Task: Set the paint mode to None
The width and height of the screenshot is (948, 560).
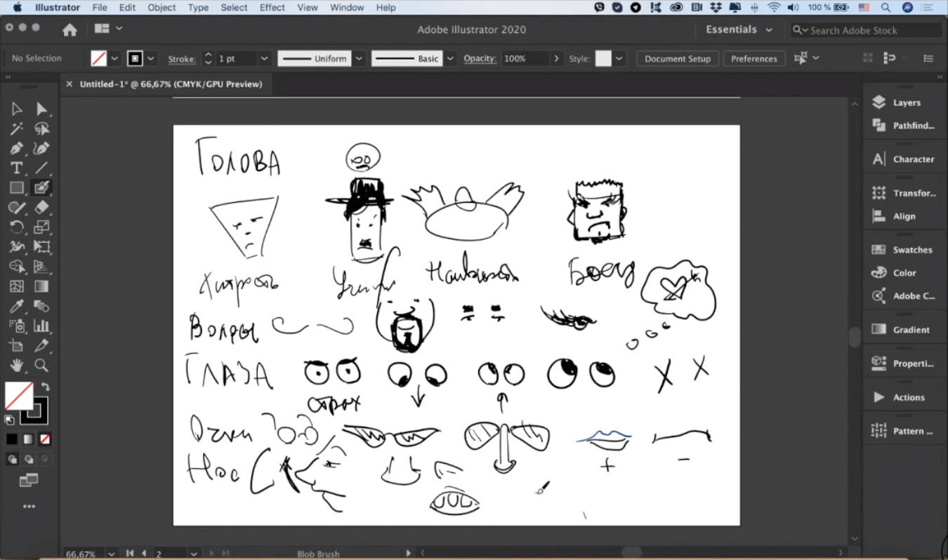Action: [45, 439]
